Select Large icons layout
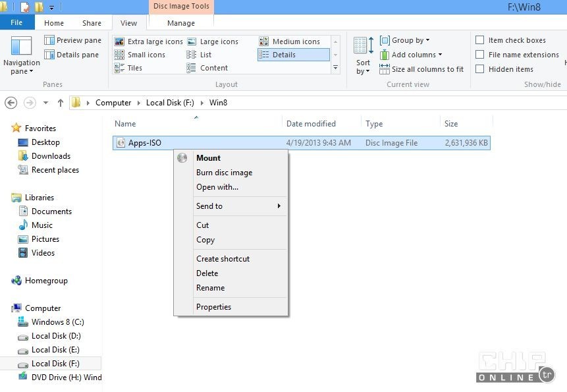This screenshot has width=567, height=392. (x=213, y=42)
